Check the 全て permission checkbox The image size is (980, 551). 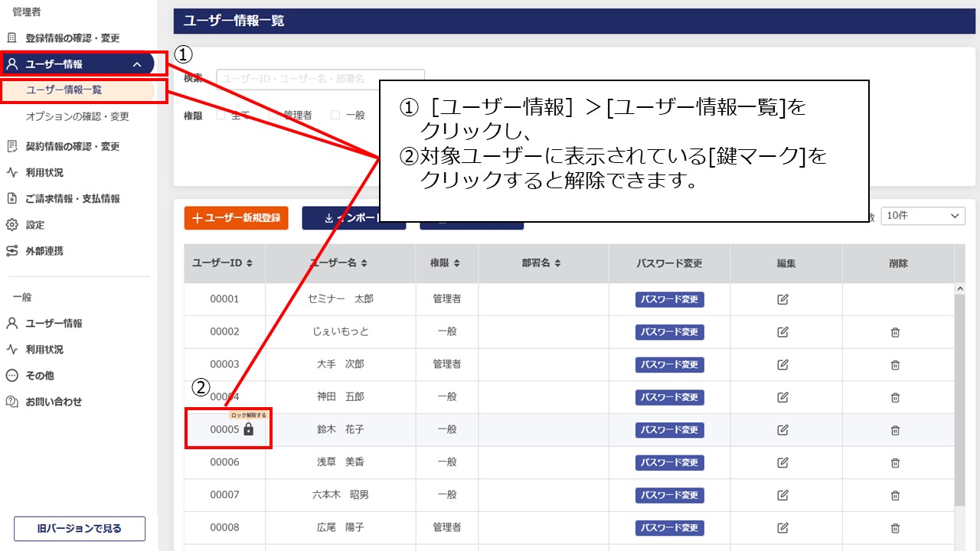[x=220, y=115]
